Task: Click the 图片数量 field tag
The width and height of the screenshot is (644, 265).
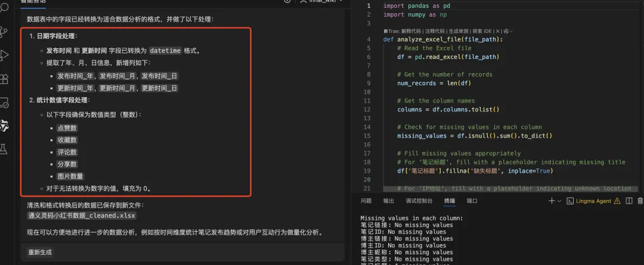Action: tap(70, 176)
